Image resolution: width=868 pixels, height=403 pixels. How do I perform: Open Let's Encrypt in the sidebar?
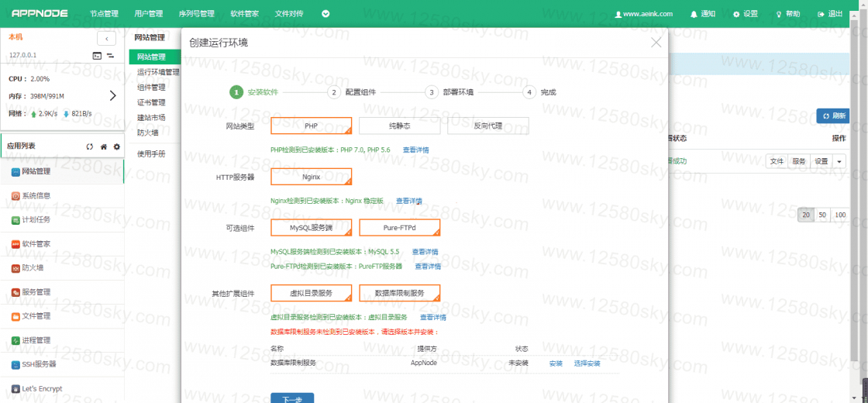pos(62,388)
